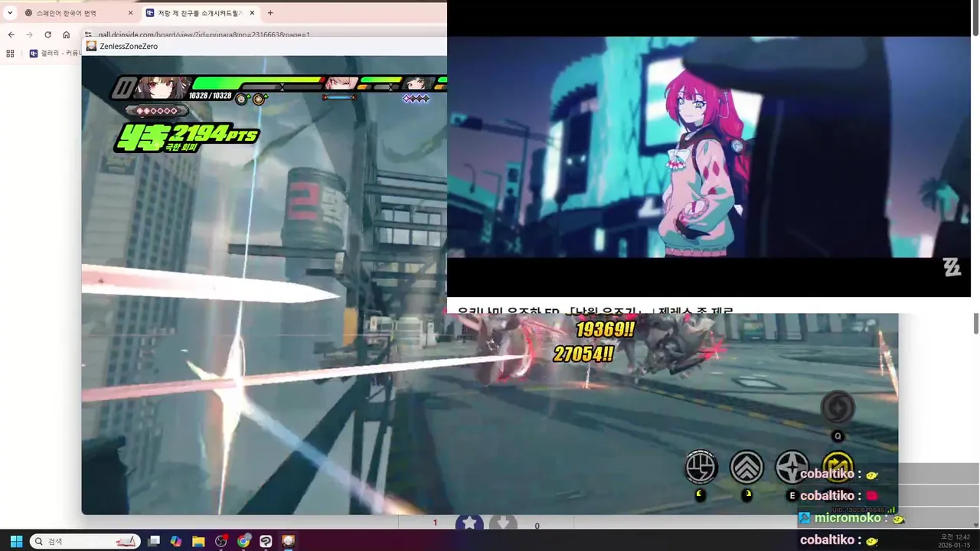Open the Chrome tab search dropdown

[x=10, y=13]
